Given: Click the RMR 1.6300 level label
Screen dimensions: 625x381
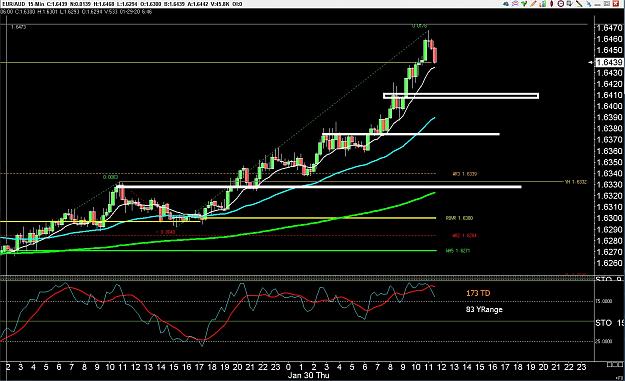Looking at the screenshot, I should pyautogui.click(x=459, y=218).
